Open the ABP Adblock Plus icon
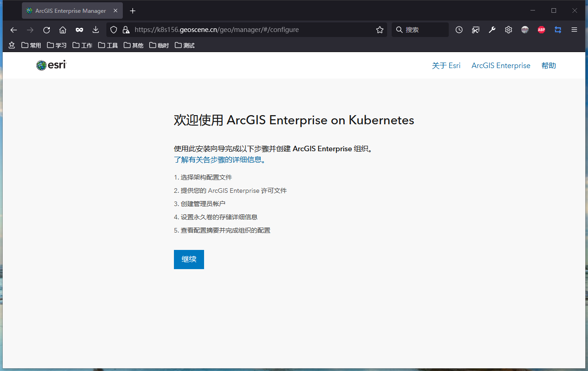 click(541, 30)
